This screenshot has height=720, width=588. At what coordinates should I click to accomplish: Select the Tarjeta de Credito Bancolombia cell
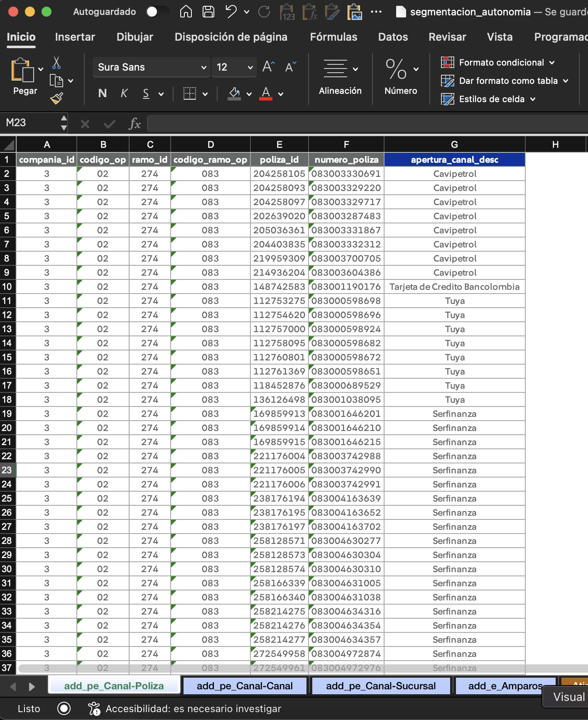click(x=454, y=287)
